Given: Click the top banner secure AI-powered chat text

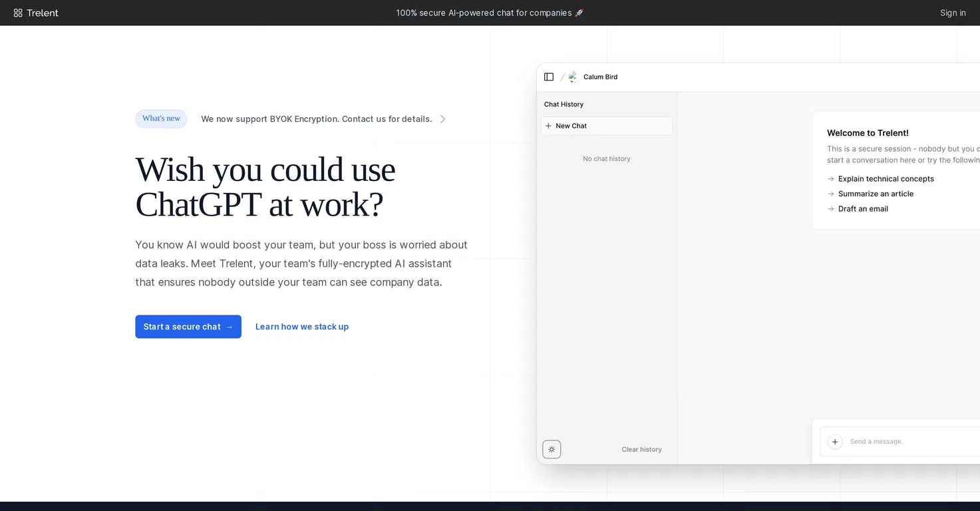Looking at the screenshot, I should [x=490, y=13].
